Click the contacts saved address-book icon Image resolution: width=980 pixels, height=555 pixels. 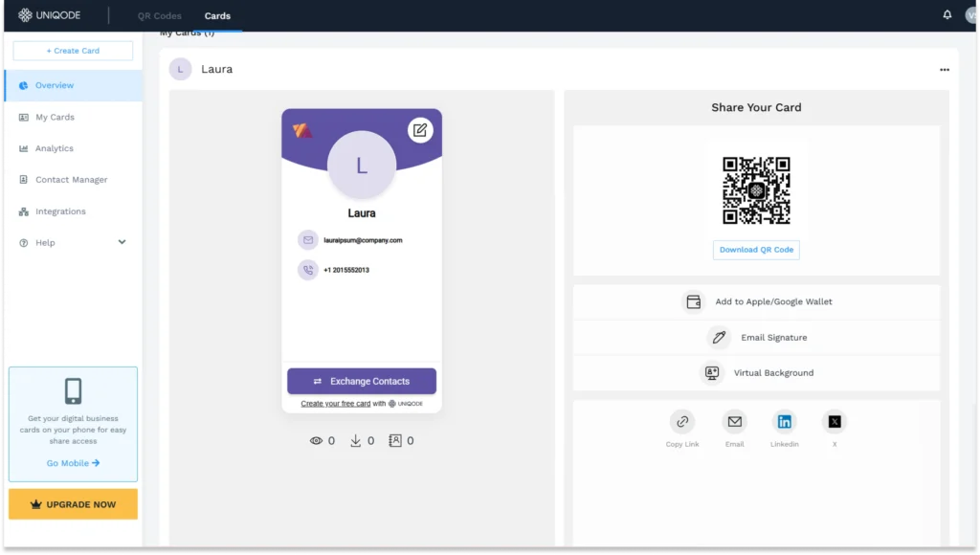click(394, 440)
